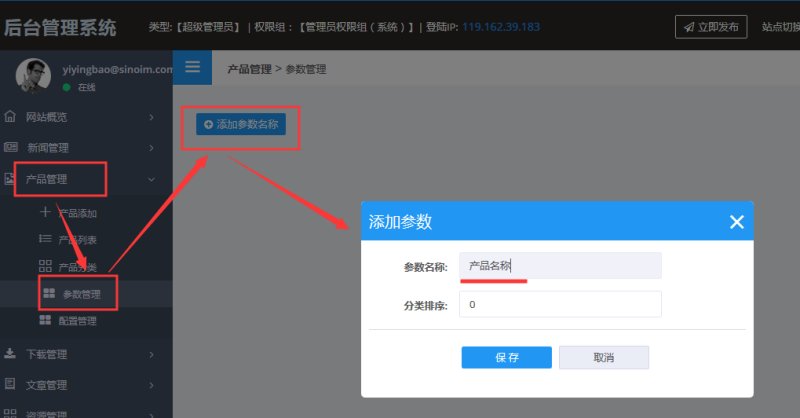Click the 分类排序 input field

tap(560, 304)
